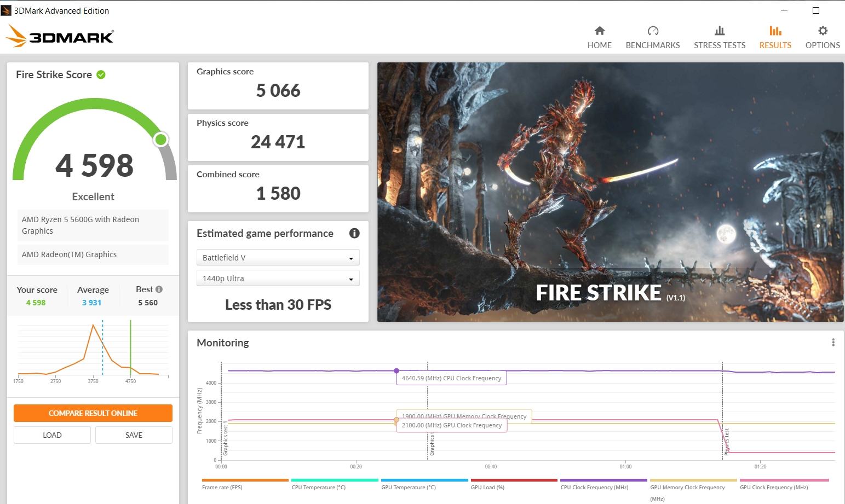Click the 3DMark logo
Image resolution: width=845 pixels, height=504 pixels.
coord(59,36)
